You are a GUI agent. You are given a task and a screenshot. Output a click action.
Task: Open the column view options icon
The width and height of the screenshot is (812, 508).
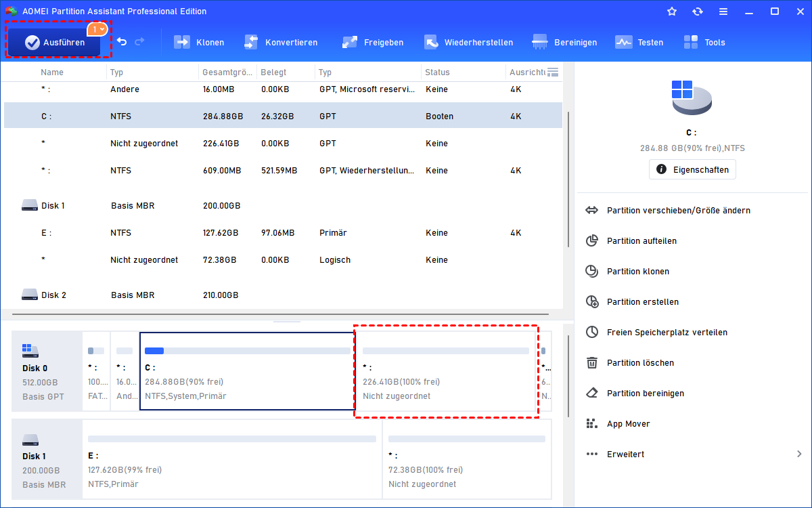(x=553, y=72)
